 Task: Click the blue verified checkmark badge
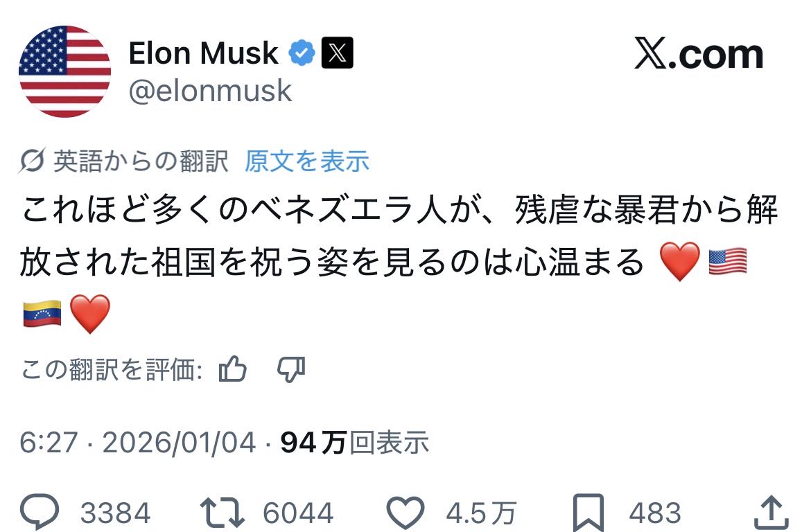tap(302, 53)
